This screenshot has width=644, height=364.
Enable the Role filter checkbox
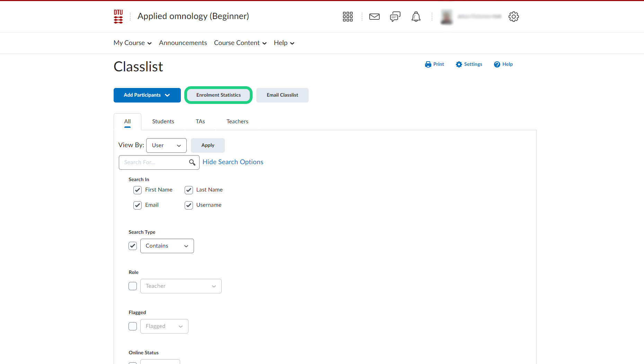pyautogui.click(x=133, y=286)
